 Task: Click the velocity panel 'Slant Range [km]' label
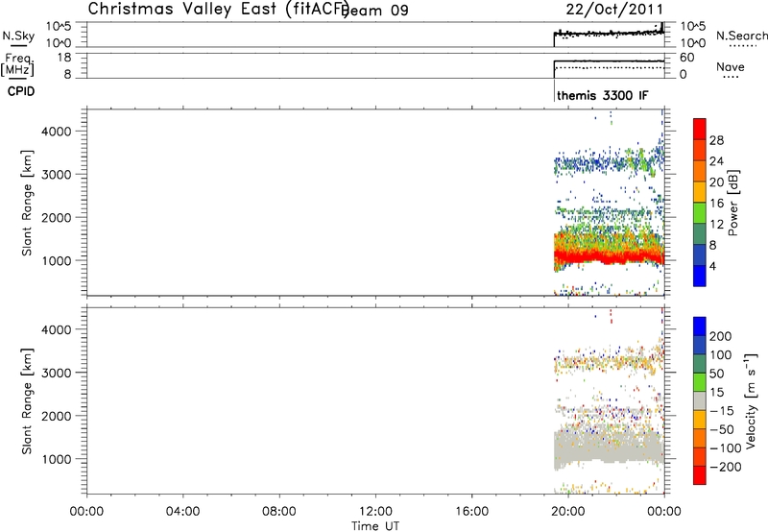(x=27, y=401)
